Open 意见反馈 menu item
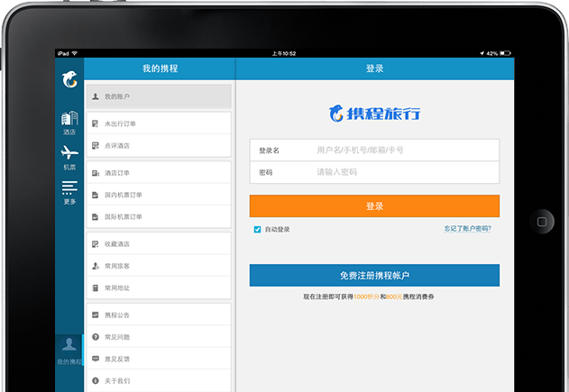Image resolution: width=569 pixels, height=392 pixels. (159, 359)
